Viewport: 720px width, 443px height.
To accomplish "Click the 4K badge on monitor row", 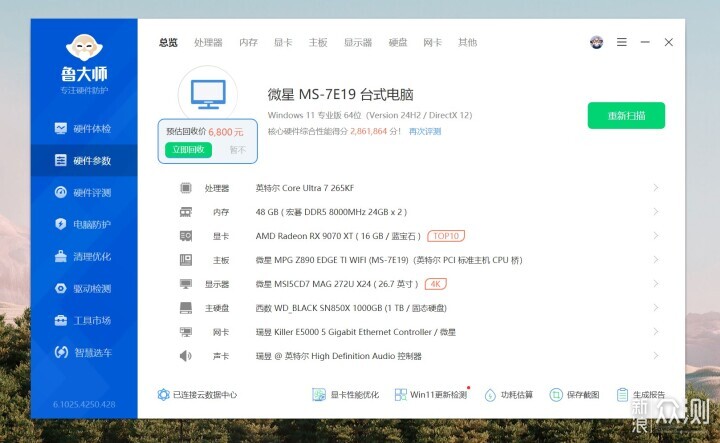I will click(x=435, y=284).
